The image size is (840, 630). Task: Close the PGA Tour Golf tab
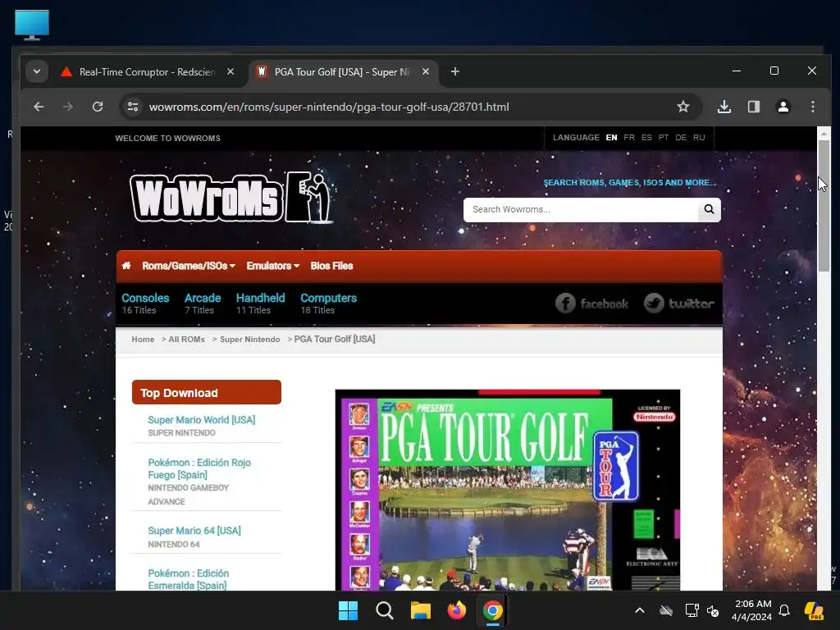coord(426,71)
